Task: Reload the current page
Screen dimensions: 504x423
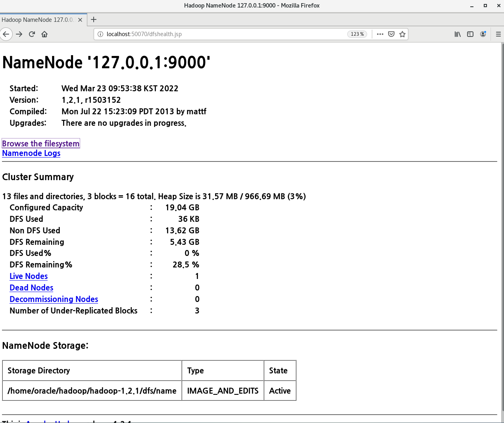Action: (32, 34)
